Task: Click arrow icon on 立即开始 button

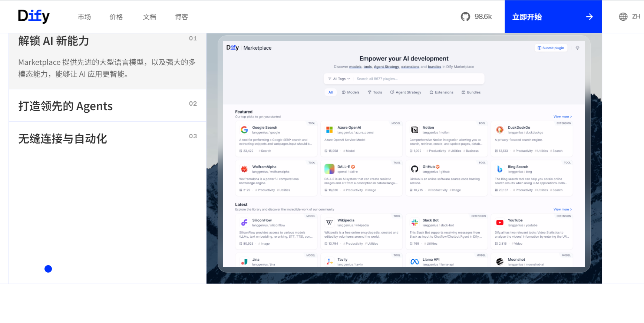Action: [x=589, y=17]
